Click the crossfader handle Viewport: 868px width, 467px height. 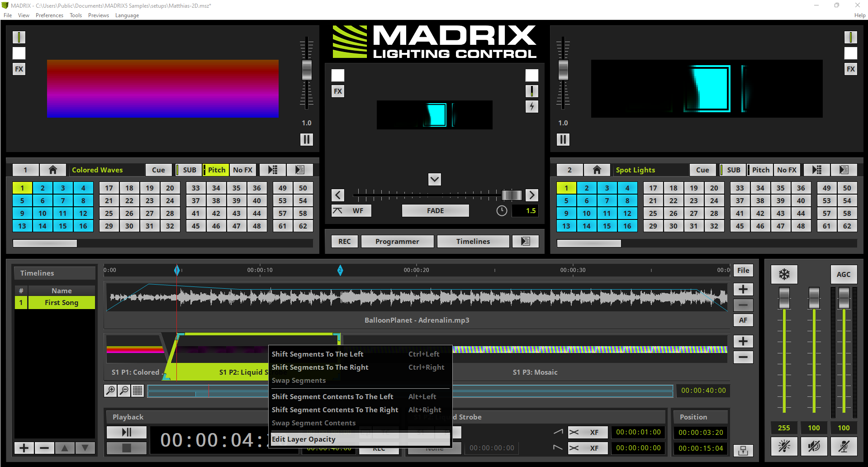[512, 195]
